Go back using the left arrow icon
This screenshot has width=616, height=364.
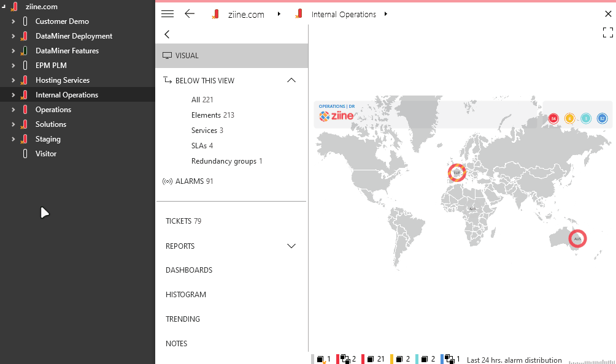click(x=190, y=14)
